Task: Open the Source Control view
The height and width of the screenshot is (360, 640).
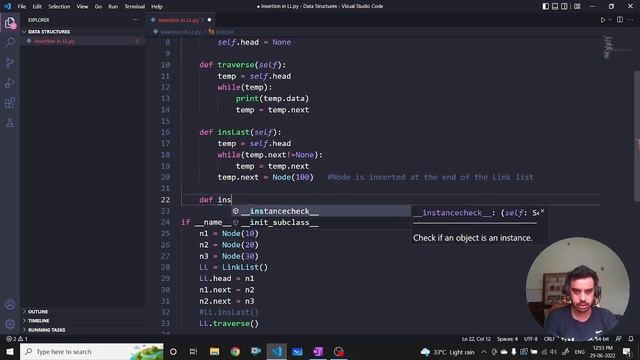Action: (10, 62)
